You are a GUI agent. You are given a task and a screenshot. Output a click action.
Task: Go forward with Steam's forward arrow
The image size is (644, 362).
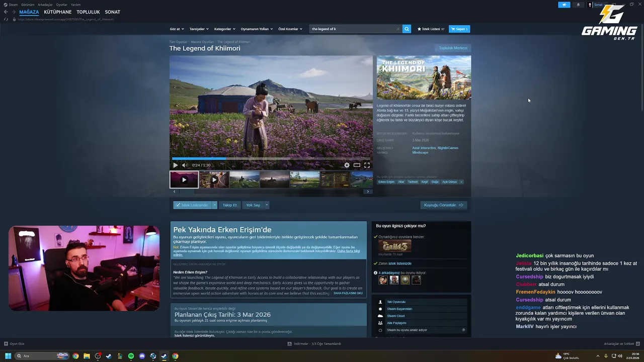coord(13,12)
